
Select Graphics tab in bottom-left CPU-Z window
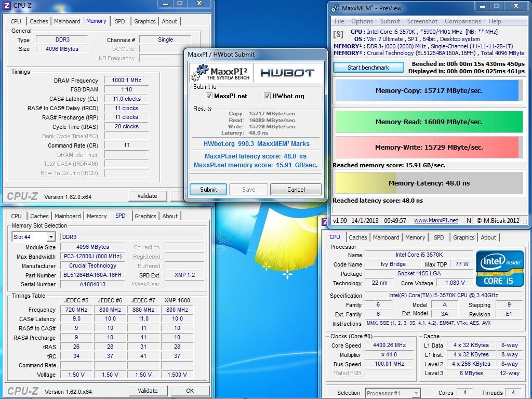click(x=145, y=216)
